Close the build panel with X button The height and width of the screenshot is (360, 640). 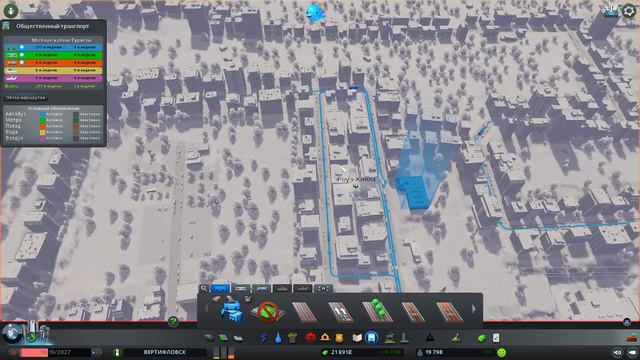point(627,322)
